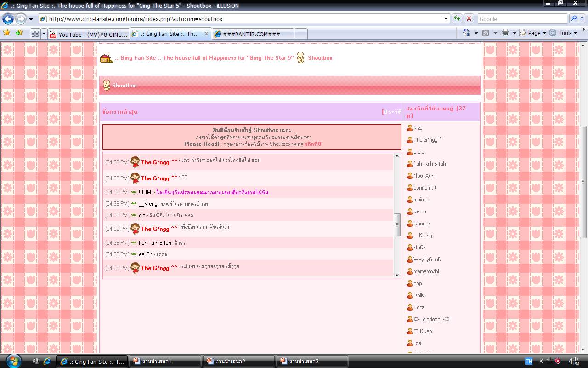The width and height of the screenshot is (588, 368).
Task: Show Quick Tabs grid view
Action: tap(35, 34)
